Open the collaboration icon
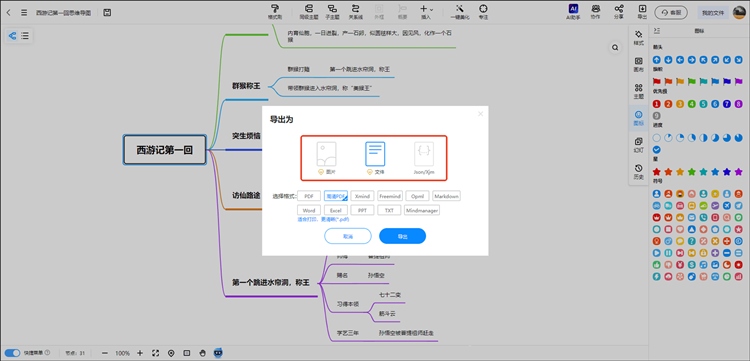Viewport: 750px width, 361px height. click(x=596, y=11)
